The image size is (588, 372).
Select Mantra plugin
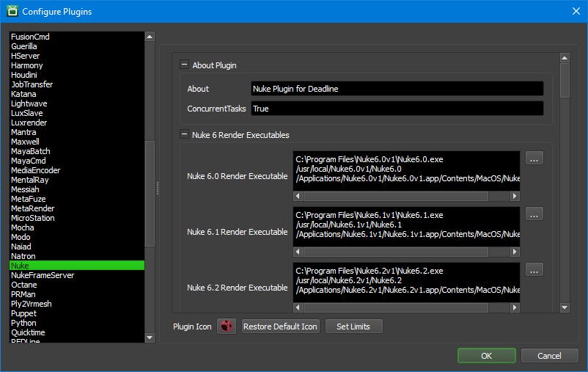77,132
